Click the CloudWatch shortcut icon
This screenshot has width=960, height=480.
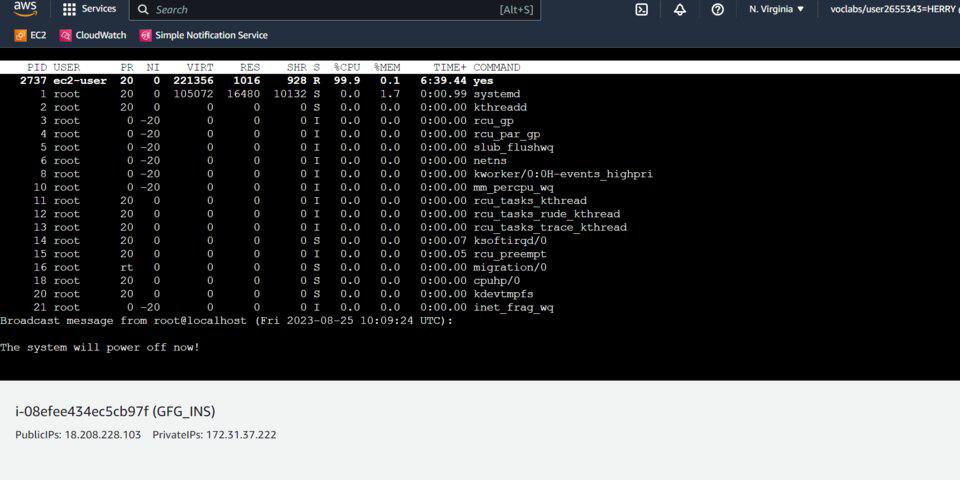[66, 36]
